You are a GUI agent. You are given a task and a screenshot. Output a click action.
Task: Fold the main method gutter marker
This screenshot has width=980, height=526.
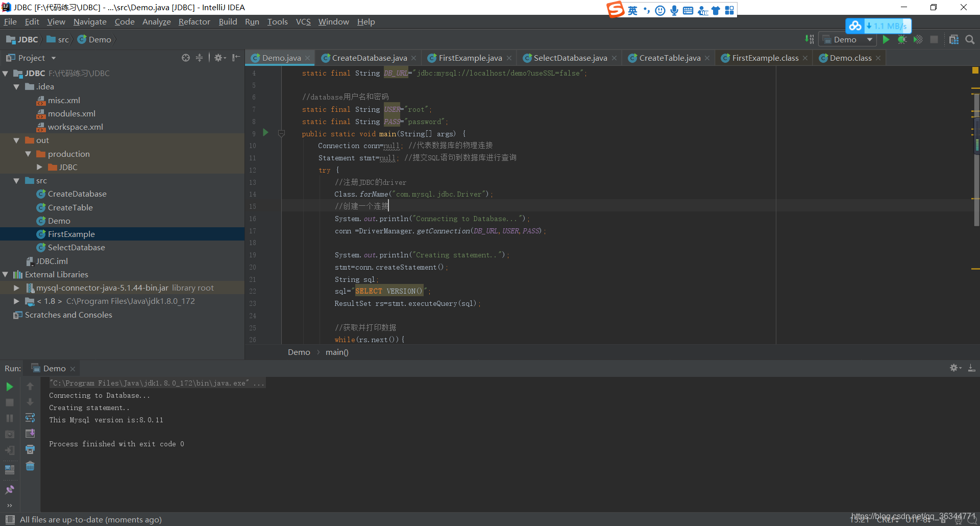coord(281,133)
